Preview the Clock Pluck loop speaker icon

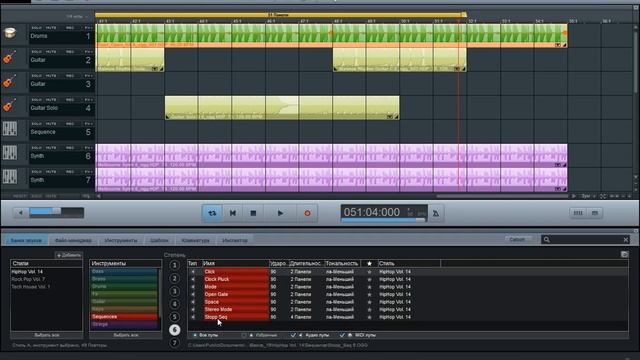193,279
